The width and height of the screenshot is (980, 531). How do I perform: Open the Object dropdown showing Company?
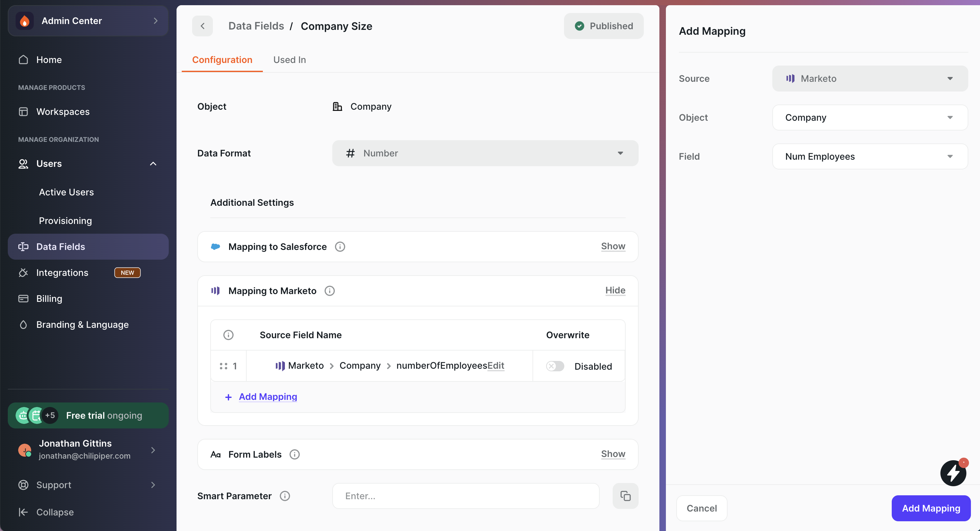pos(870,117)
